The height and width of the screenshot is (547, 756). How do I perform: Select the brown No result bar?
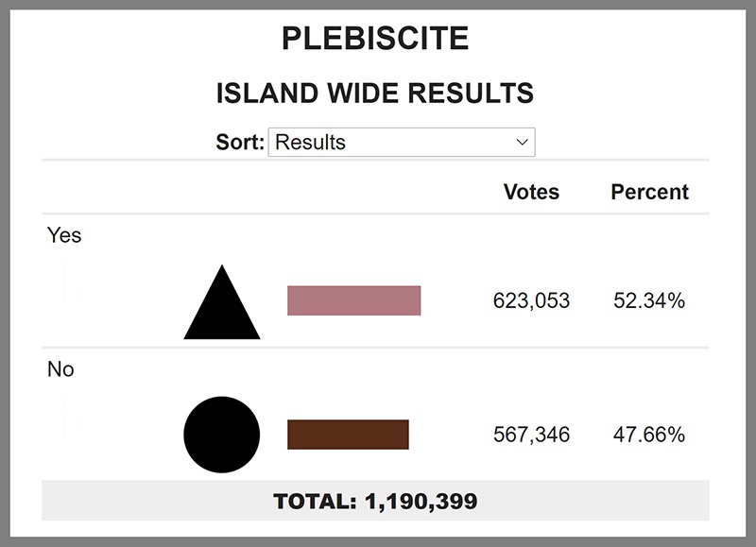348,435
